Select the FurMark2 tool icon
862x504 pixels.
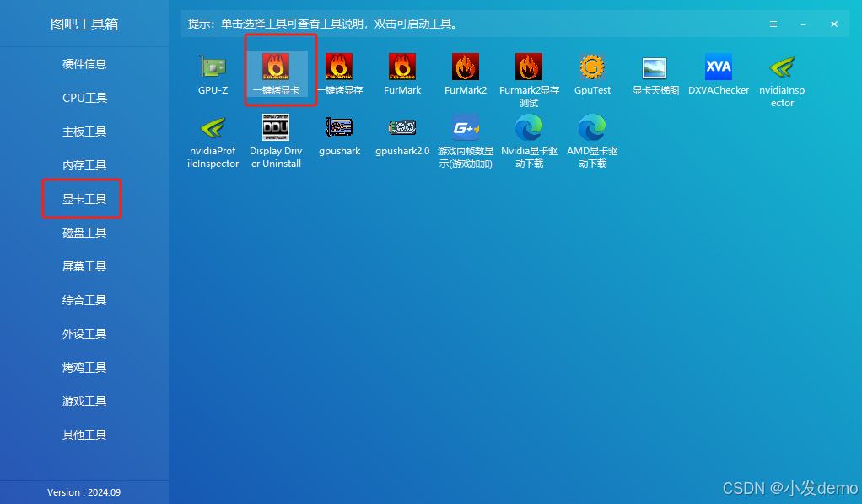click(x=465, y=67)
